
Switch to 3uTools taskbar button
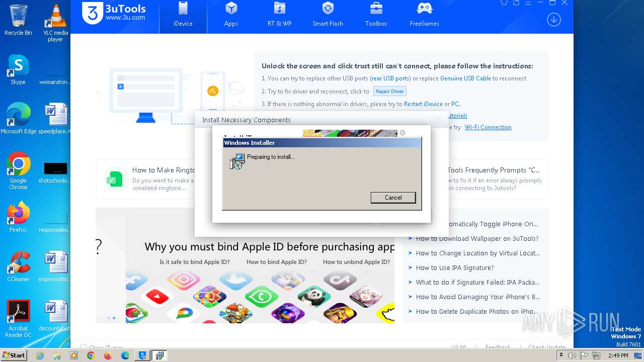[143, 355]
